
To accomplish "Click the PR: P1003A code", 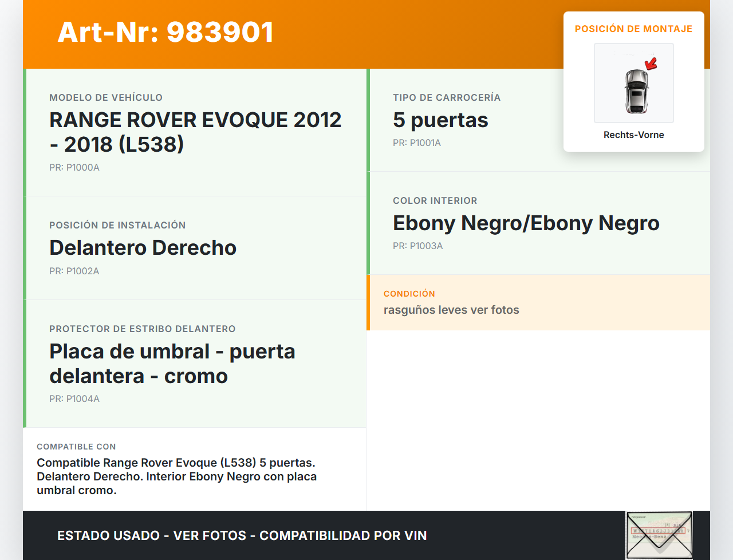I will click(x=418, y=246).
